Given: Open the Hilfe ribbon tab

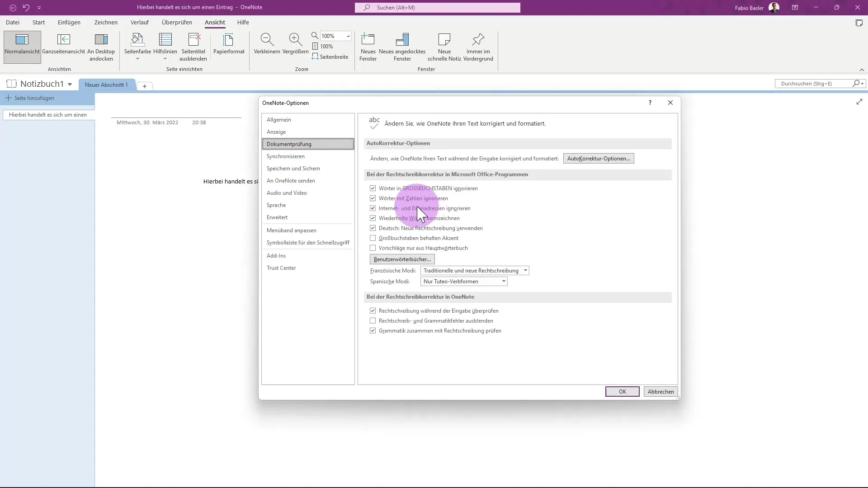Looking at the screenshot, I should [243, 22].
